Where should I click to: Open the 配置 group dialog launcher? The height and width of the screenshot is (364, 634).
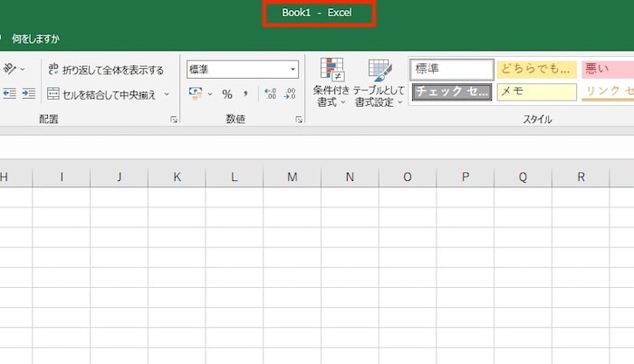click(174, 120)
